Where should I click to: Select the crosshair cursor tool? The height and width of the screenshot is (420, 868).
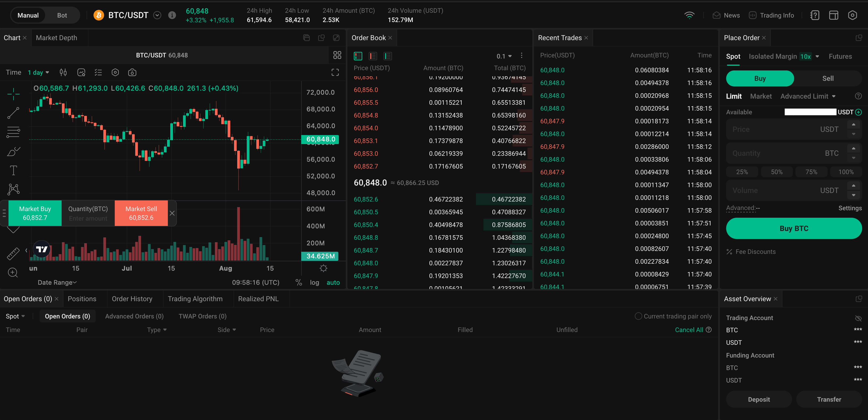coord(13,94)
